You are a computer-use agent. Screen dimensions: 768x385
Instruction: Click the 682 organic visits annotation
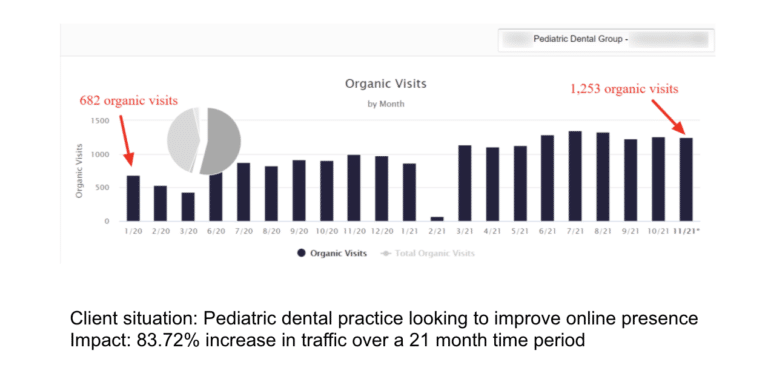(x=129, y=101)
